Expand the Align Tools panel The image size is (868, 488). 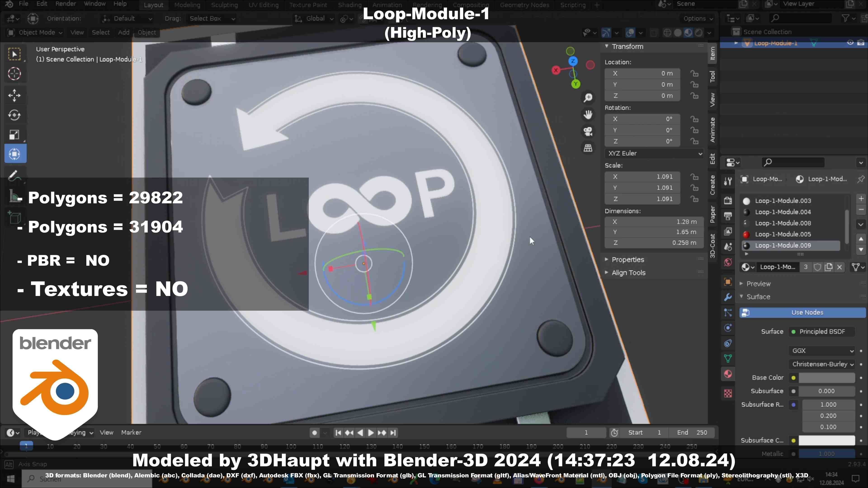coord(628,273)
